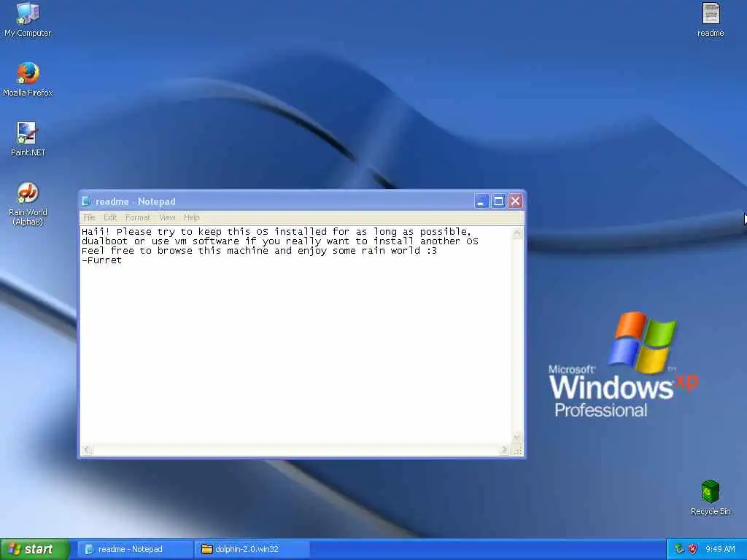The image size is (747, 560).
Task: Select the Recycle Bin icon
Action: [x=711, y=497]
